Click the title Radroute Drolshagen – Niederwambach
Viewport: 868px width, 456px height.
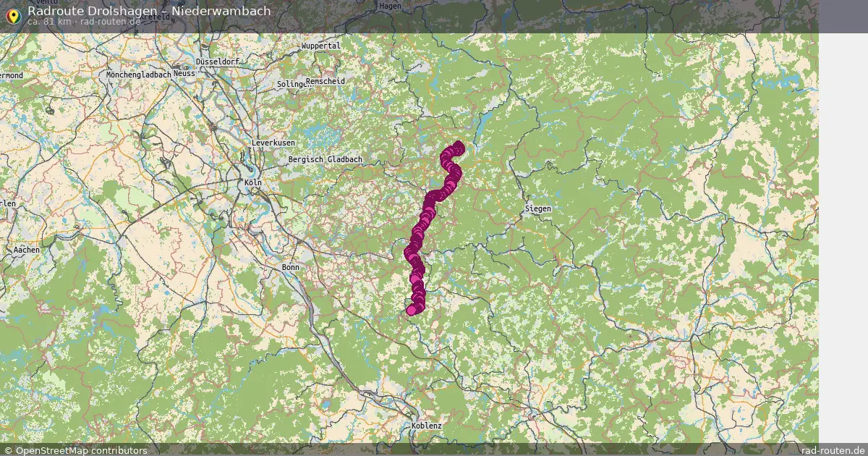pyautogui.click(x=150, y=11)
